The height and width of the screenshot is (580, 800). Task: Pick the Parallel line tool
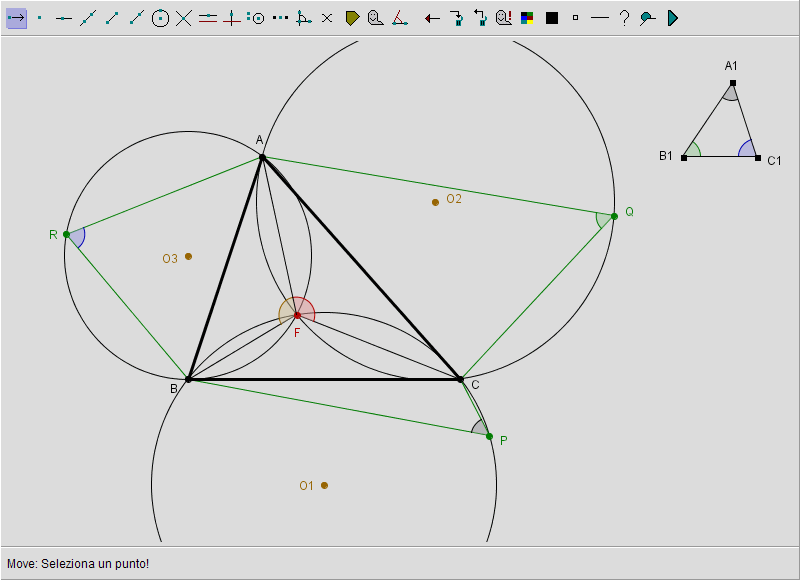(x=208, y=18)
